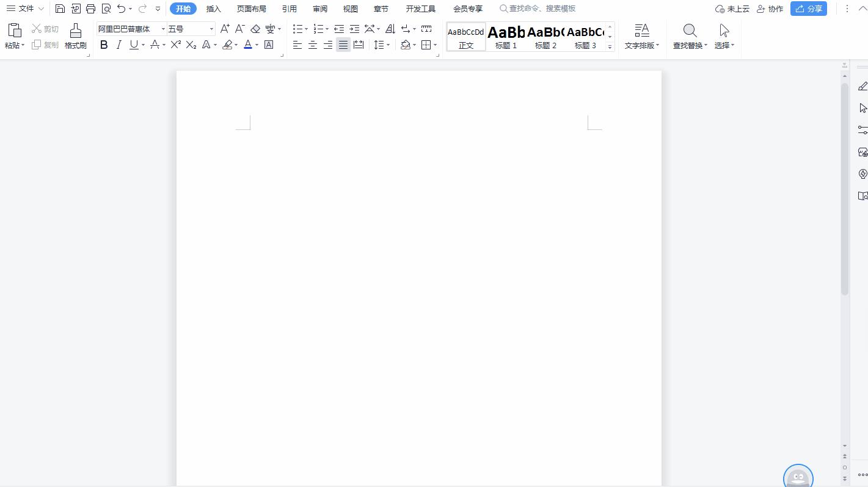Click the Save document icon
The image size is (868, 487).
(60, 9)
